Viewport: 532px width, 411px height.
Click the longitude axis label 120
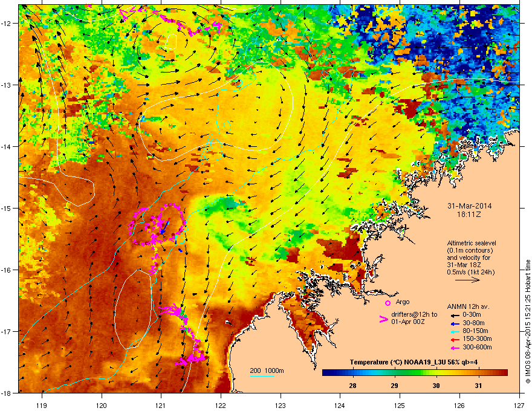pyautogui.click(x=102, y=405)
